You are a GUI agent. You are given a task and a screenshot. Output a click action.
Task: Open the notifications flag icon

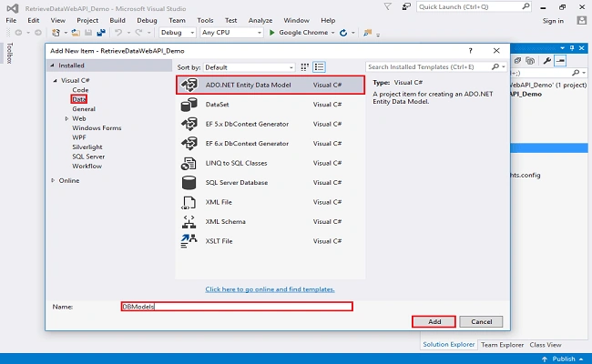[x=388, y=6]
